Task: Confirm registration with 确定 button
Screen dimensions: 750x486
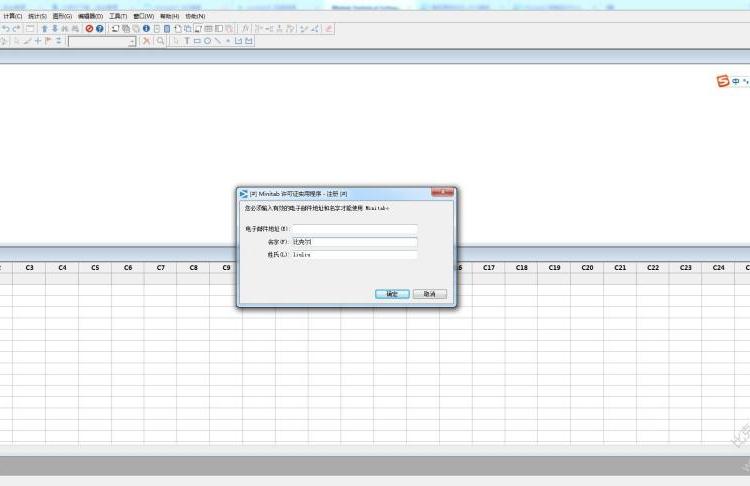Action: pos(392,294)
